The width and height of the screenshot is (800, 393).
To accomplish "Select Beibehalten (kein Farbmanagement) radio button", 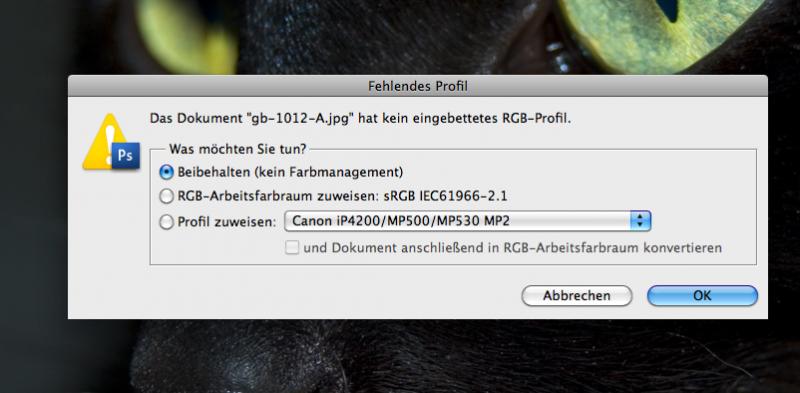I will (x=166, y=173).
